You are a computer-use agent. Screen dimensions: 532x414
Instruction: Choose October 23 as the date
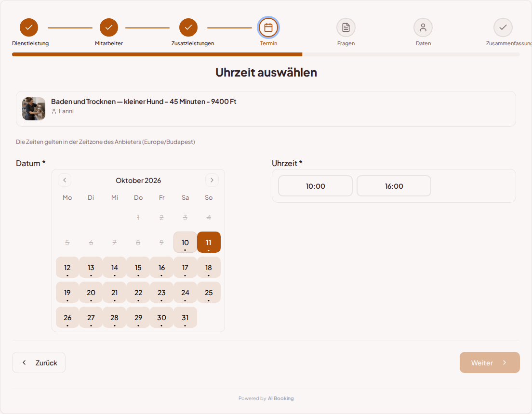click(x=161, y=292)
